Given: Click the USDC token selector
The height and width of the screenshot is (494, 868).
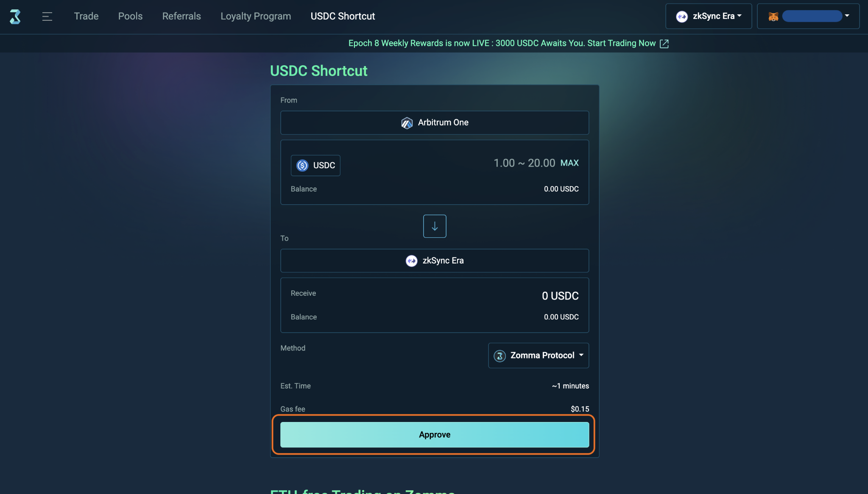Looking at the screenshot, I should 315,165.
